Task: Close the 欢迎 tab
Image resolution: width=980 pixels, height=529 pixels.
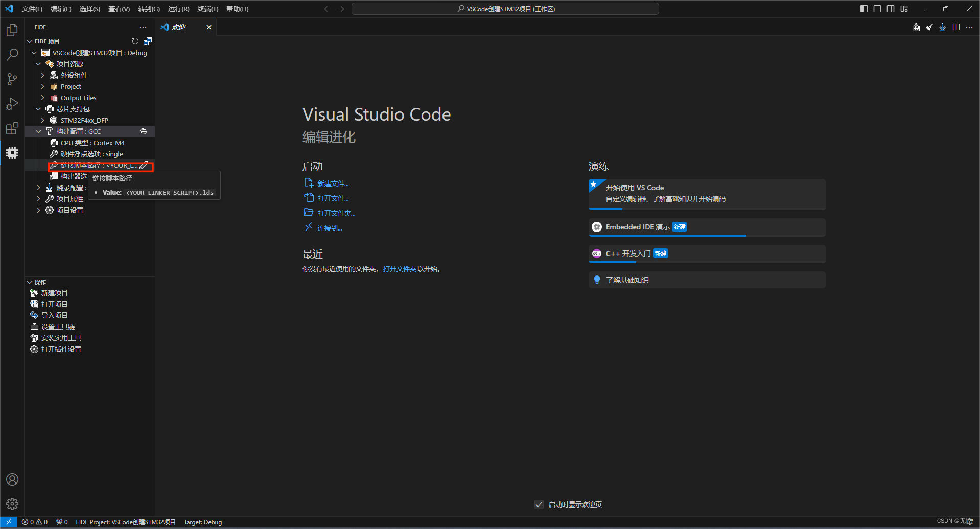Action: pos(209,27)
